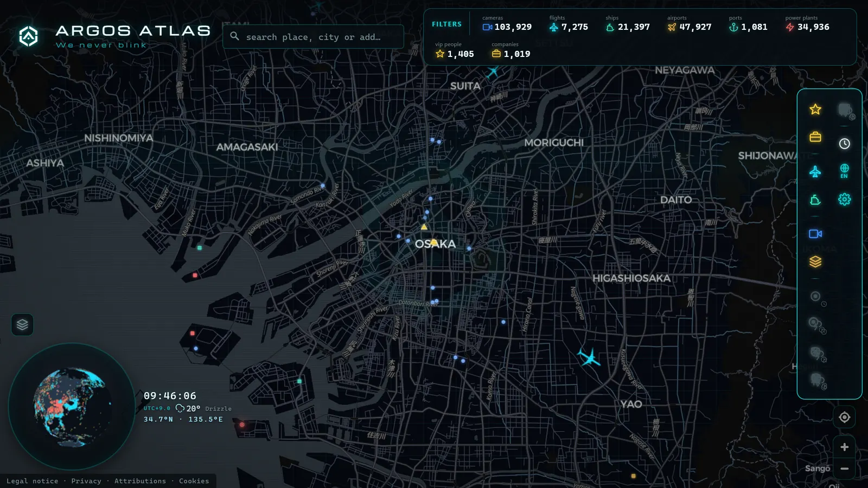Open the settings gear in sidebar
868x488 pixels.
coord(845,199)
